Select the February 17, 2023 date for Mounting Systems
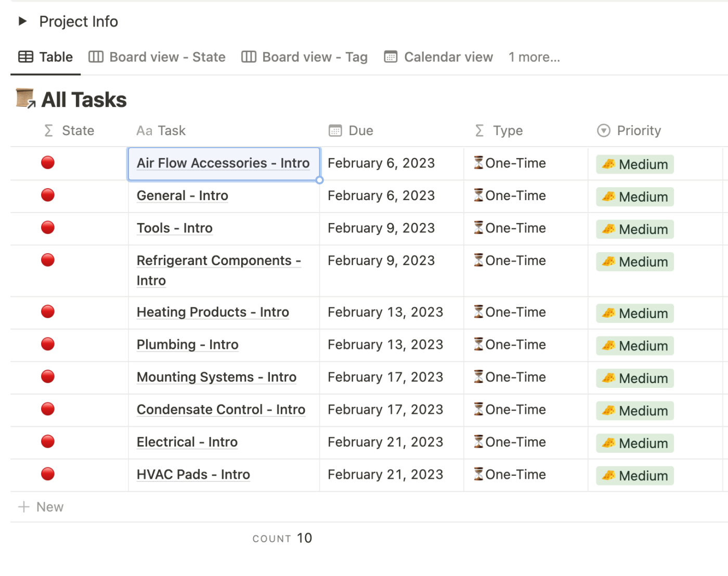The width and height of the screenshot is (728, 576). pyautogui.click(x=385, y=377)
